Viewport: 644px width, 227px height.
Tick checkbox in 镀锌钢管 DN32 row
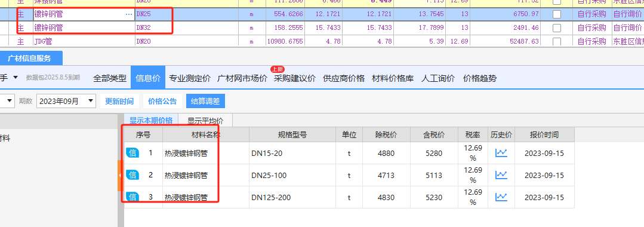tap(557, 28)
